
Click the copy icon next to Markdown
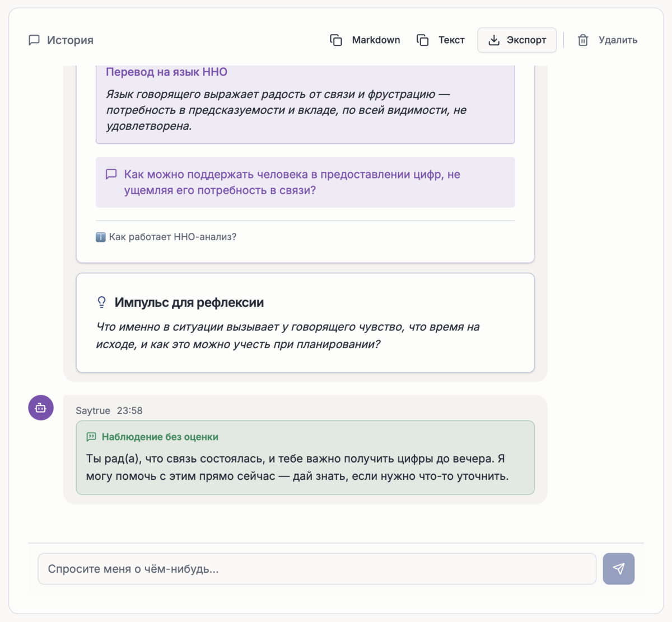pyautogui.click(x=336, y=40)
